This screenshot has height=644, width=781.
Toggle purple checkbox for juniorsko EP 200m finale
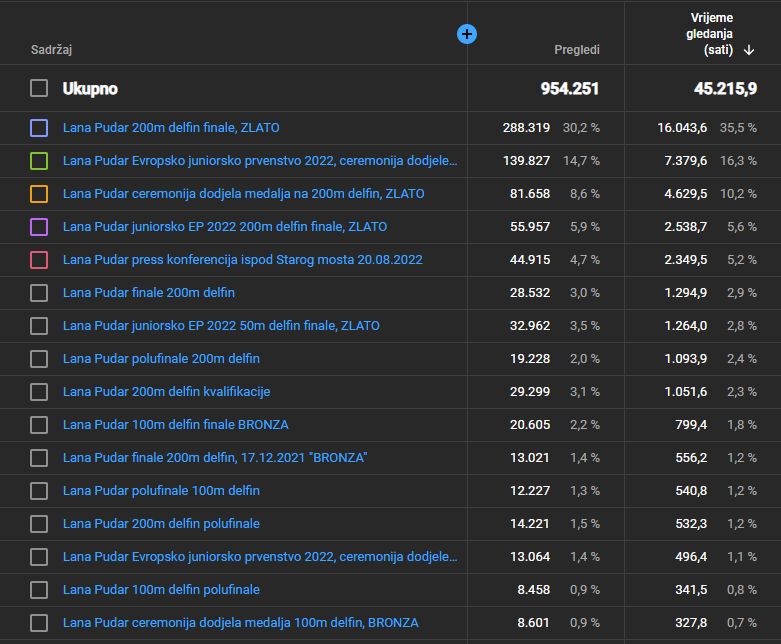[x=39, y=227]
